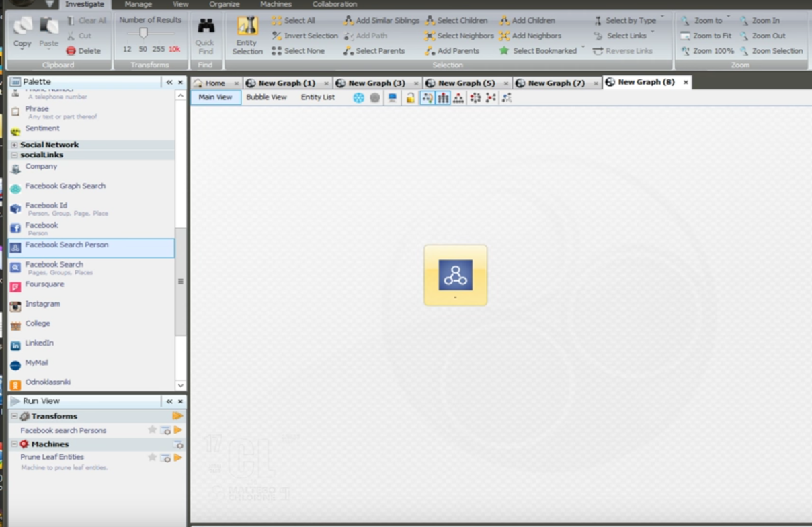Image resolution: width=812 pixels, height=527 pixels.
Task: Close the New Graph (7) tab
Action: (x=596, y=83)
